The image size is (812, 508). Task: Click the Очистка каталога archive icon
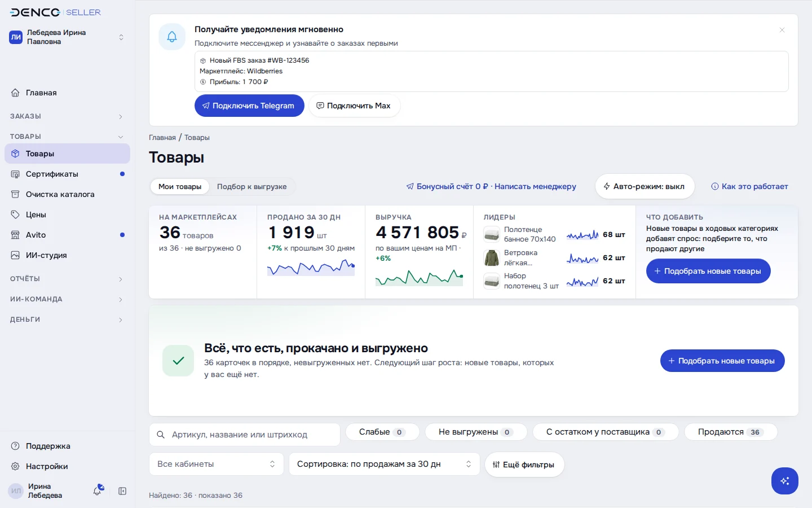tap(15, 194)
